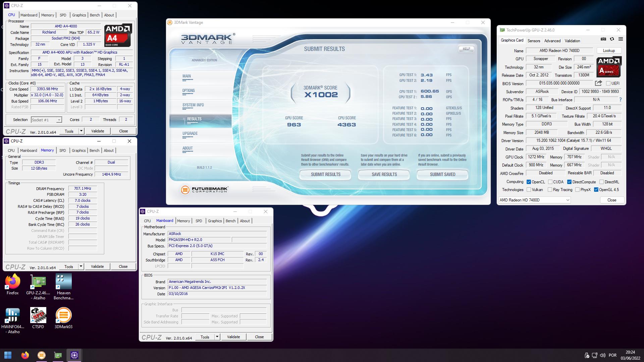Toggle the Ray Tracing checkbox
The height and width of the screenshot is (362, 644).
pyautogui.click(x=550, y=190)
